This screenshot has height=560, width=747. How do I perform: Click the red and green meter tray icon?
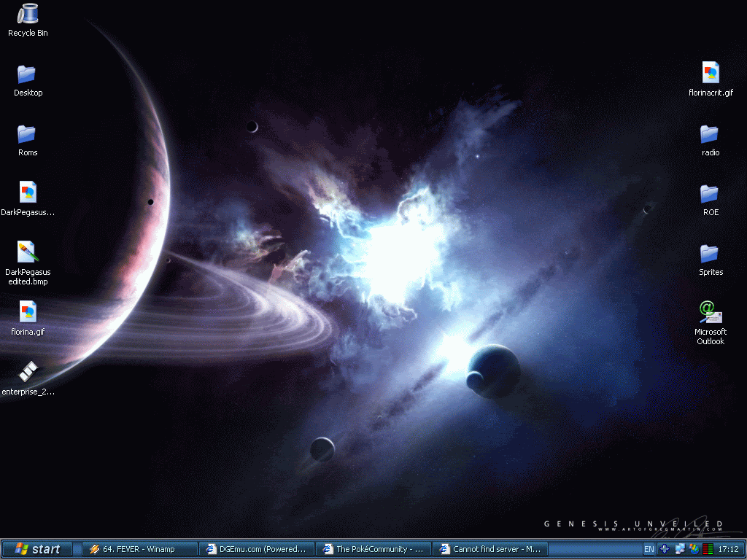(x=708, y=549)
